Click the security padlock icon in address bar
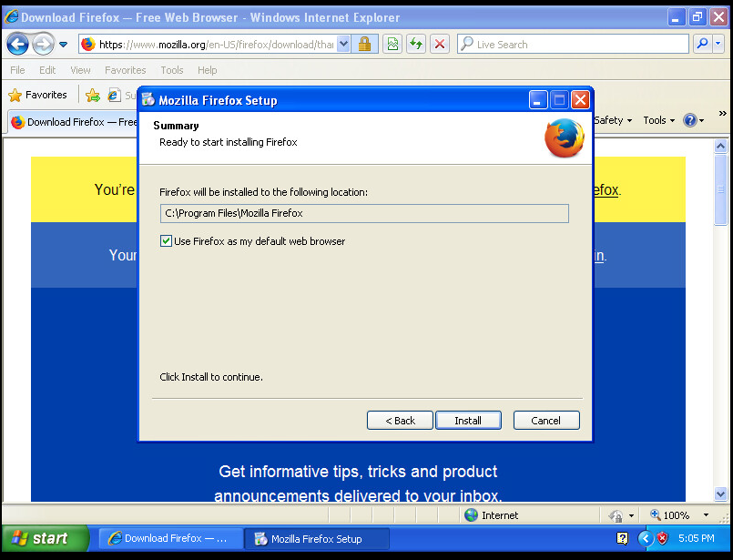The height and width of the screenshot is (560, 733). (364, 45)
